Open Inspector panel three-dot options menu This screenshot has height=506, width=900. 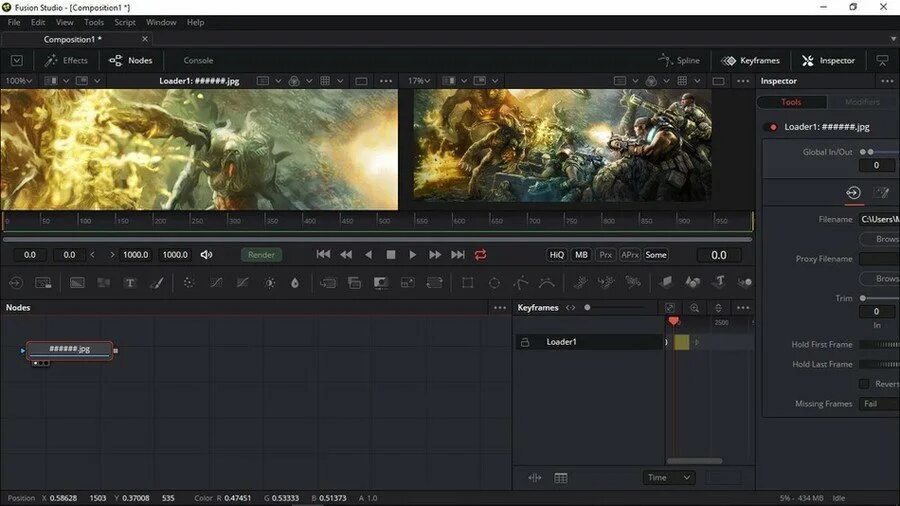tap(887, 81)
